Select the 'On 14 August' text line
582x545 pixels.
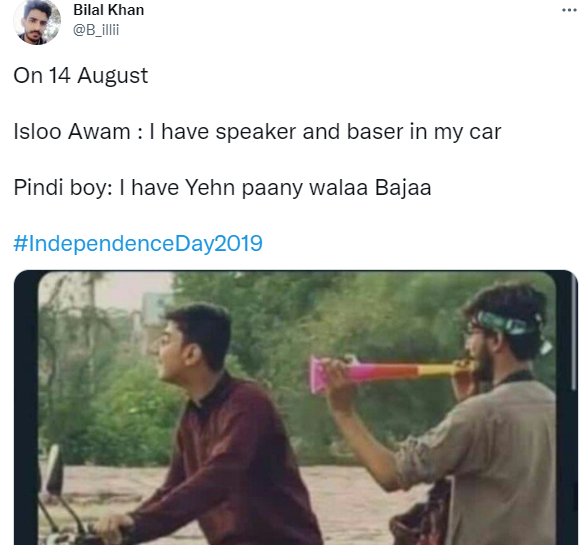81,75
